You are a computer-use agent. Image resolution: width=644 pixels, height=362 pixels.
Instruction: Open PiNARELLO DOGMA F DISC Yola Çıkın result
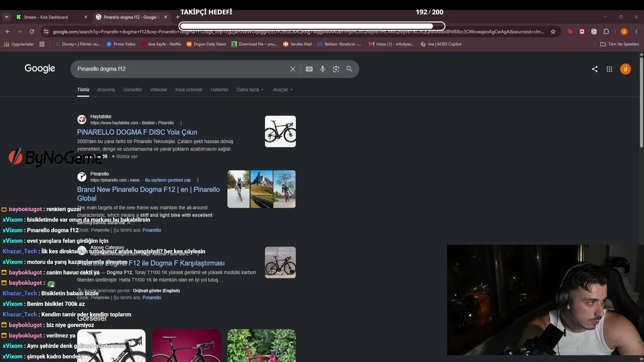pos(137,132)
